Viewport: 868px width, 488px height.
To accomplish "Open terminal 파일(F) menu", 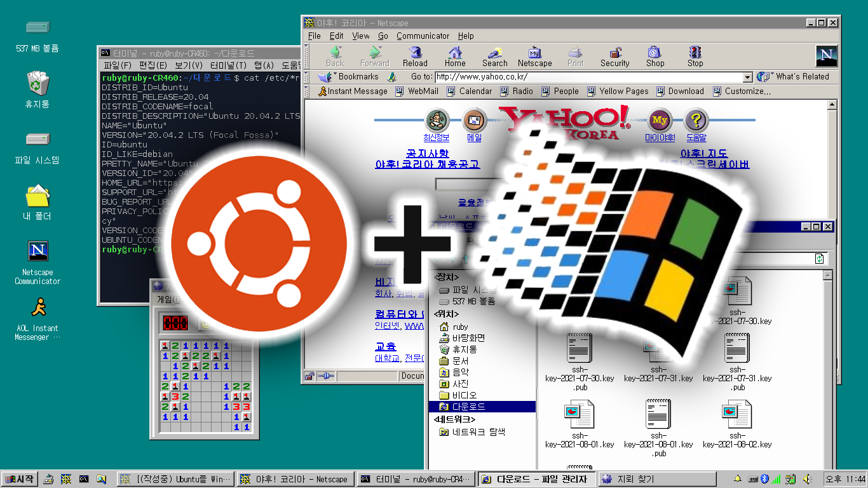I will [x=118, y=65].
